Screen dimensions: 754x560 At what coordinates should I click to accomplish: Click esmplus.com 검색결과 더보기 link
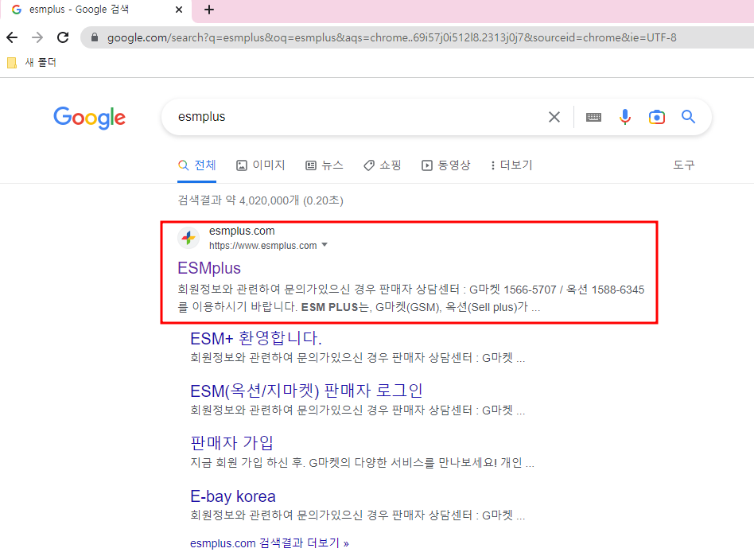point(270,543)
